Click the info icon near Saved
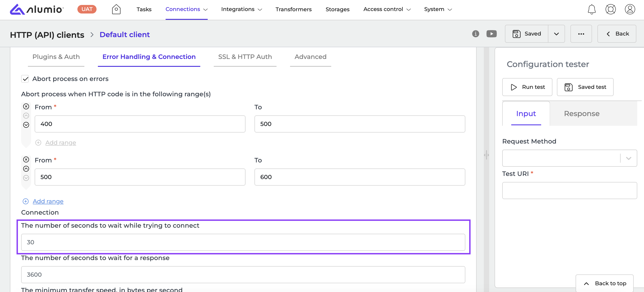The height and width of the screenshot is (292, 644). [x=475, y=34]
